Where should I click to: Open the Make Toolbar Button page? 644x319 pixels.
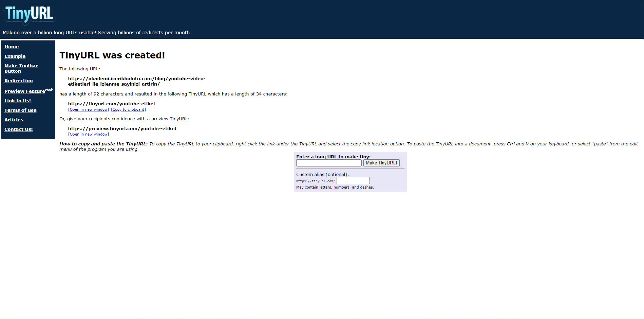coord(21,68)
